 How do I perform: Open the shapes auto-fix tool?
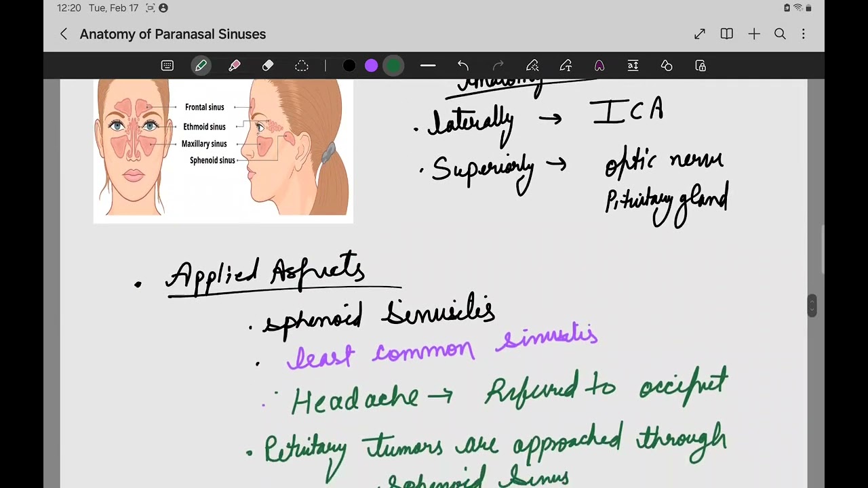pos(667,66)
